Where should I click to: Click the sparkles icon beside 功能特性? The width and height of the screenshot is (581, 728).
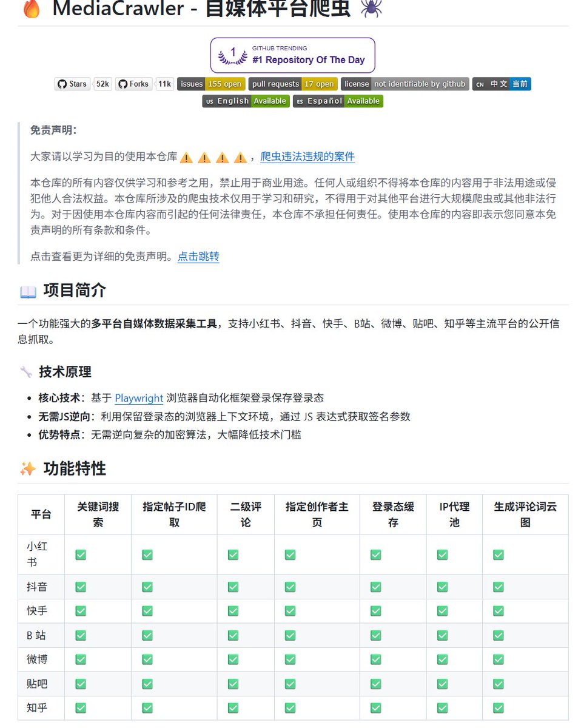coord(28,469)
